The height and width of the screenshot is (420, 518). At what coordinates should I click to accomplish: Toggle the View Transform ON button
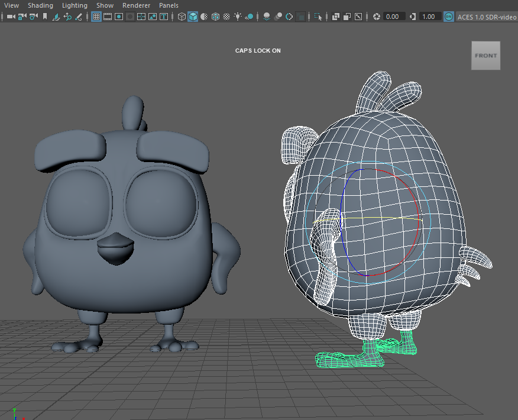449,17
